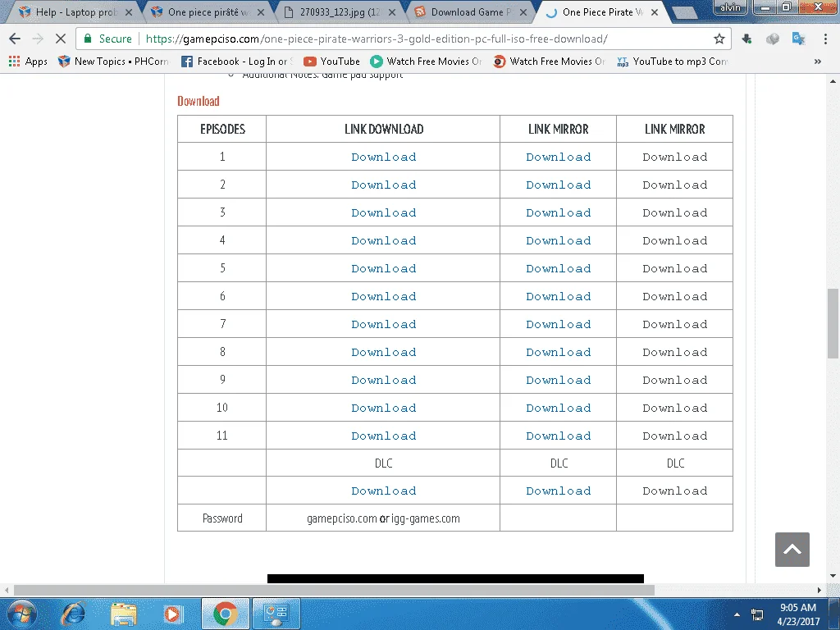840x630 pixels.
Task: Open the Google Translate extension
Action: pos(798,39)
